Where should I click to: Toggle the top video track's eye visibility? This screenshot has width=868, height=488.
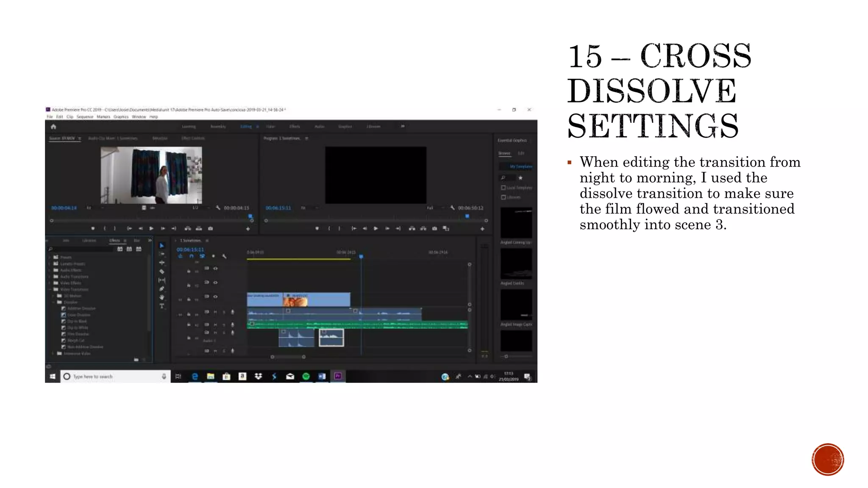pyautogui.click(x=215, y=269)
